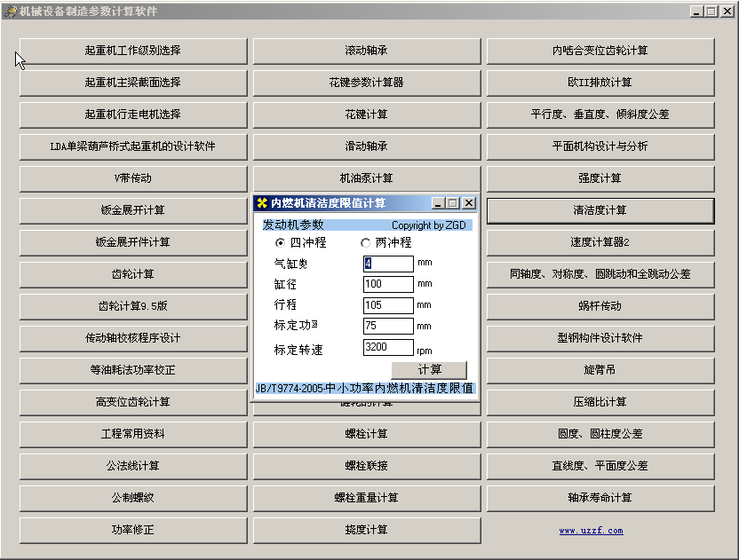The height and width of the screenshot is (560, 739).
Task: Maximize the 内燃机清洁度限值计算 dialog
Action: tap(453, 203)
